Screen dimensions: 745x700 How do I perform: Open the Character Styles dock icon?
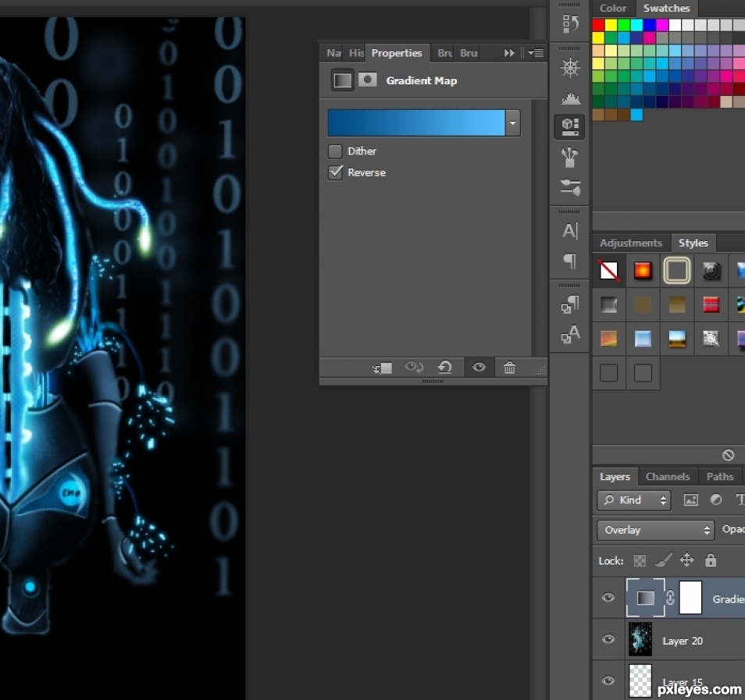[569, 334]
